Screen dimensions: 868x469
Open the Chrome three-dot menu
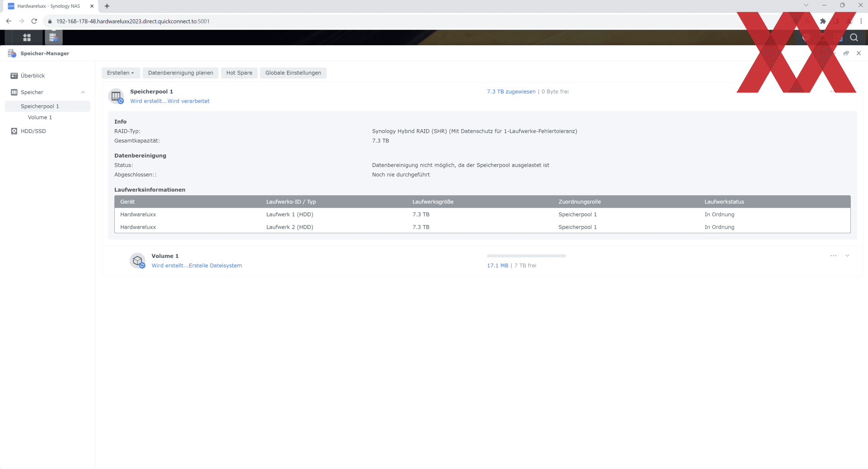tap(861, 21)
